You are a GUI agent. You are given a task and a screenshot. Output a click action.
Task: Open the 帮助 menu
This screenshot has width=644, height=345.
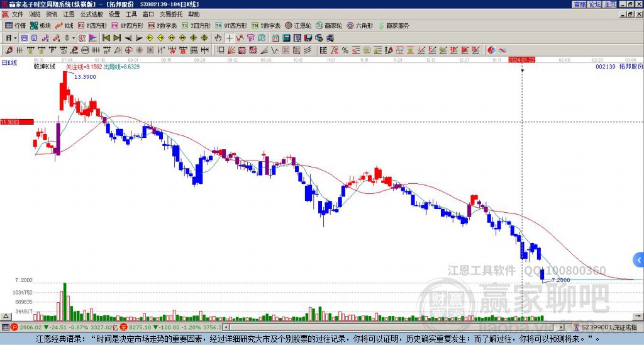194,14
